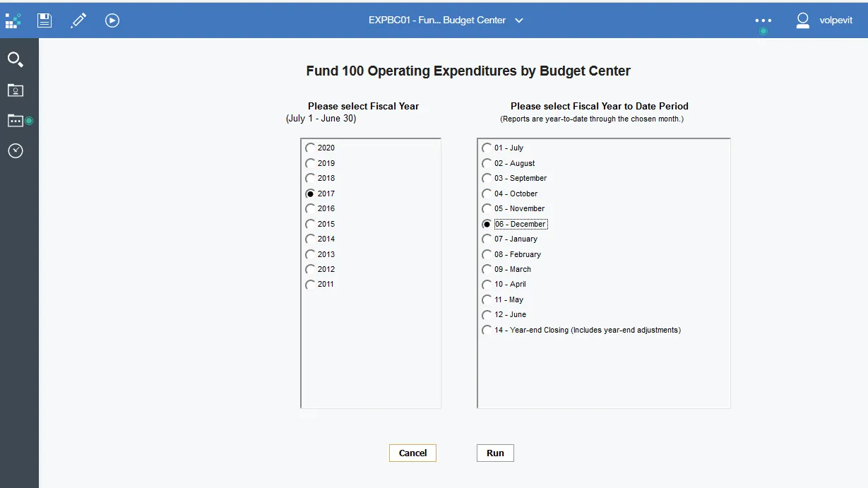Open the More options ellipsis menu
The image size is (868, 488).
[x=763, y=20]
